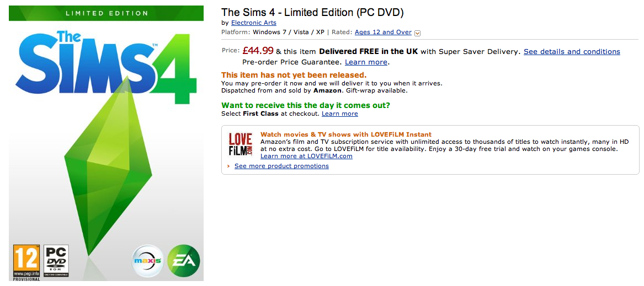Screen dimensions: 644x286
Task: Click the PEGI 12 age rating badge
Action: pos(26,261)
